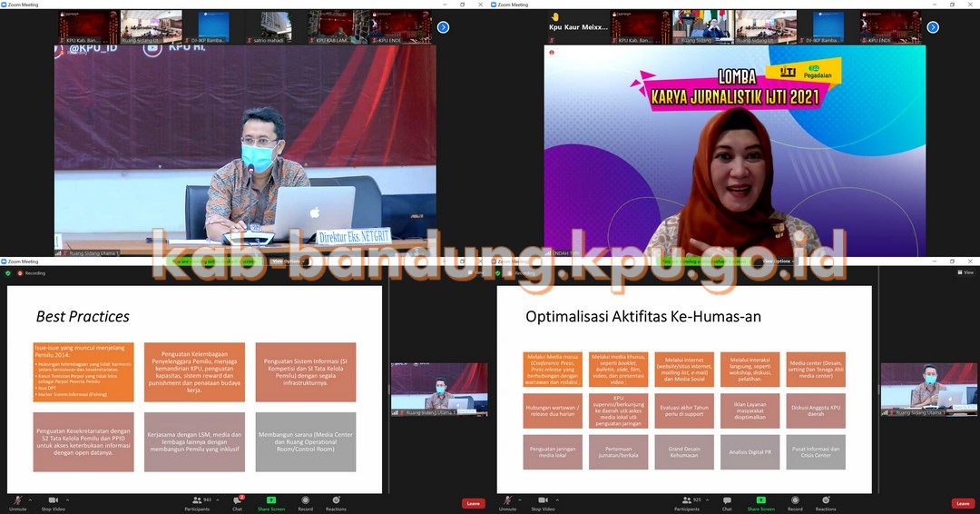The image size is (980, 514).
Task: Unmute microphone in bottom-left Zoom window
Action: tap(17, 501)
